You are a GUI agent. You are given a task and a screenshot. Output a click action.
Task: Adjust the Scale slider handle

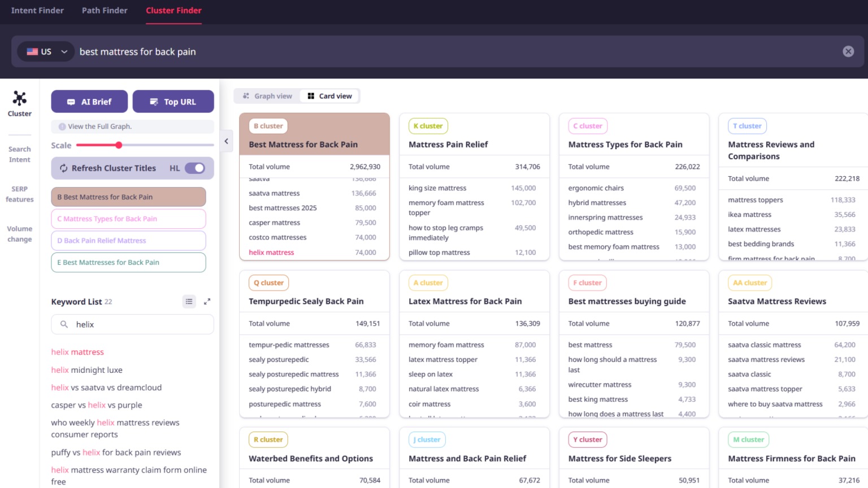click(118, 145)
